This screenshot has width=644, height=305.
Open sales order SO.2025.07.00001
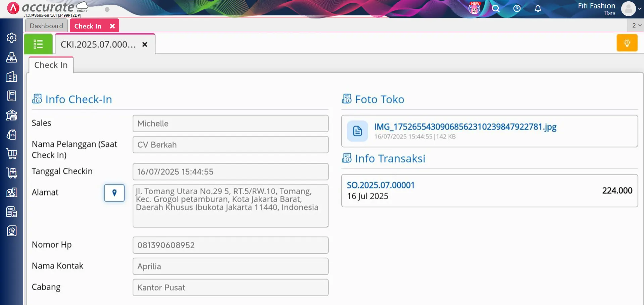(381, 185)
